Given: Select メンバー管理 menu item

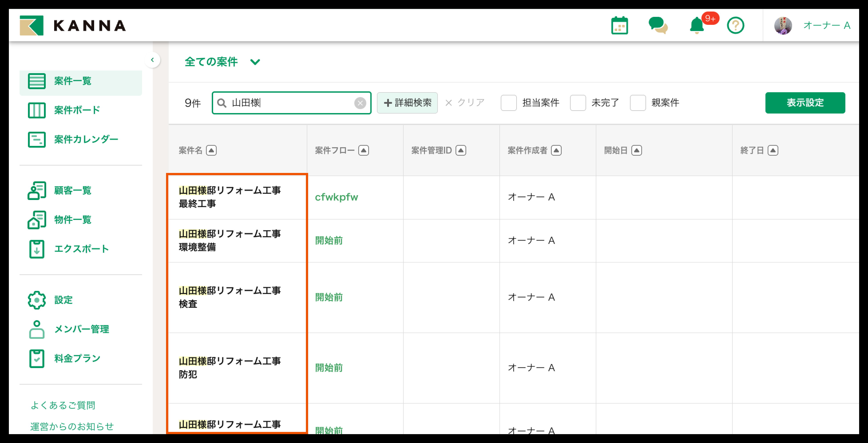Looking at the screenshot, I should (x=81, y=329).
